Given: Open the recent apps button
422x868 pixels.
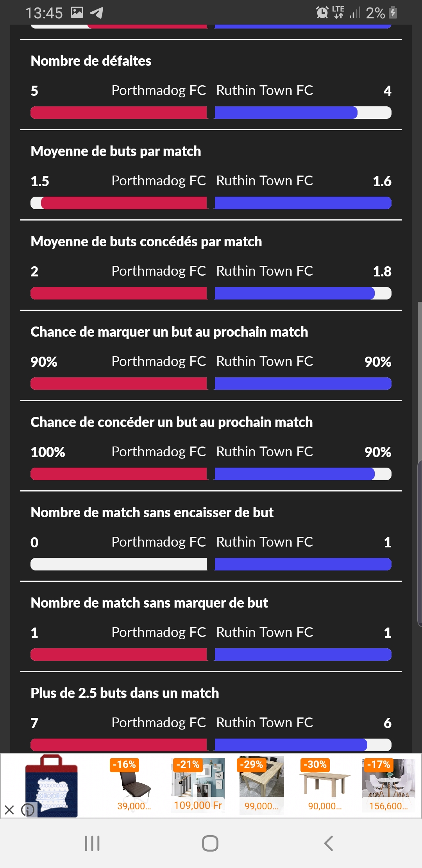Looking at the screenshot, I should (x=92, y=843).
